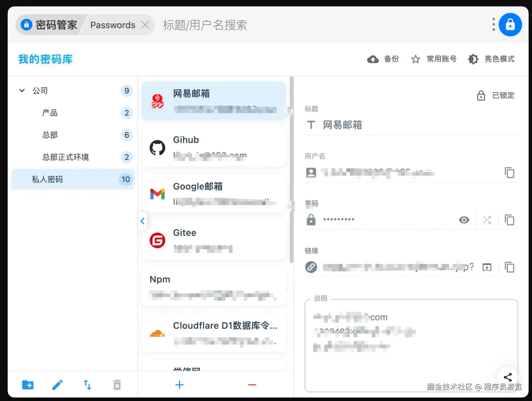Click the blue lock button in header
This screenshot has width=532, height=401.
pos(510,25)
